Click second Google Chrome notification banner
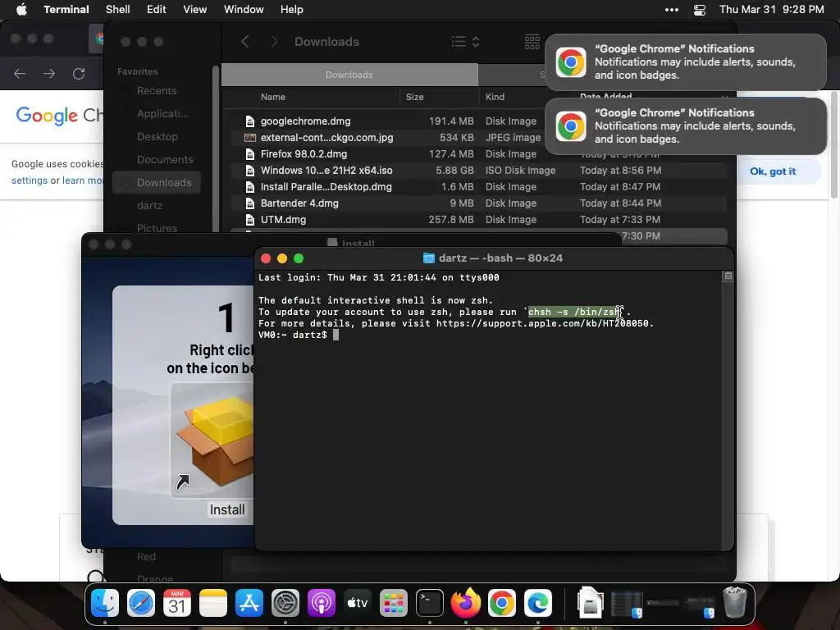The height and width of the screenshot is (630, 840). tap(685, 126)
